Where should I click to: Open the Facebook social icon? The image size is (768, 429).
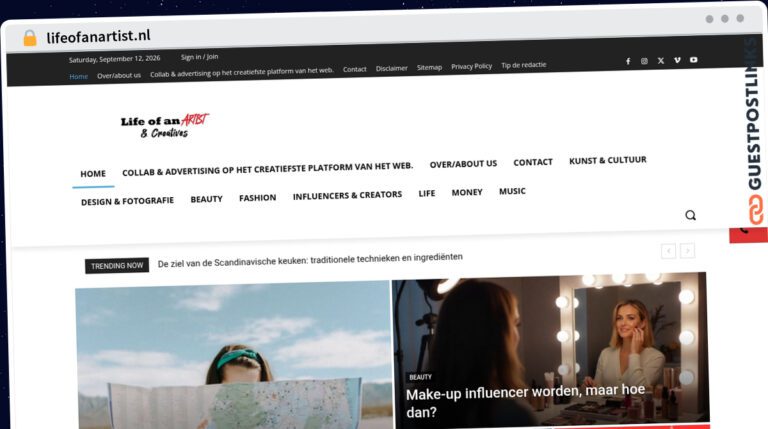point(628,61)
